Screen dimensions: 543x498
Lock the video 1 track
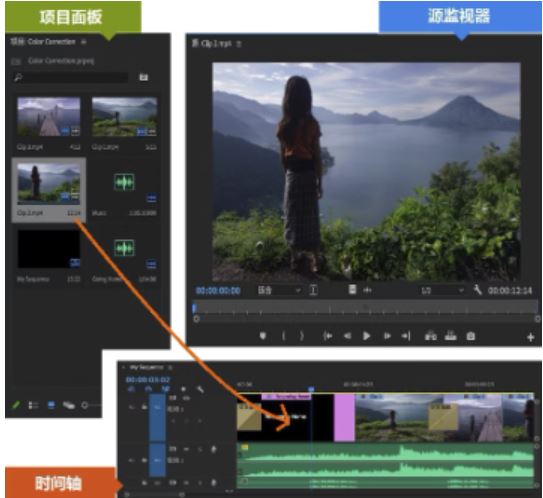(144, 407)
